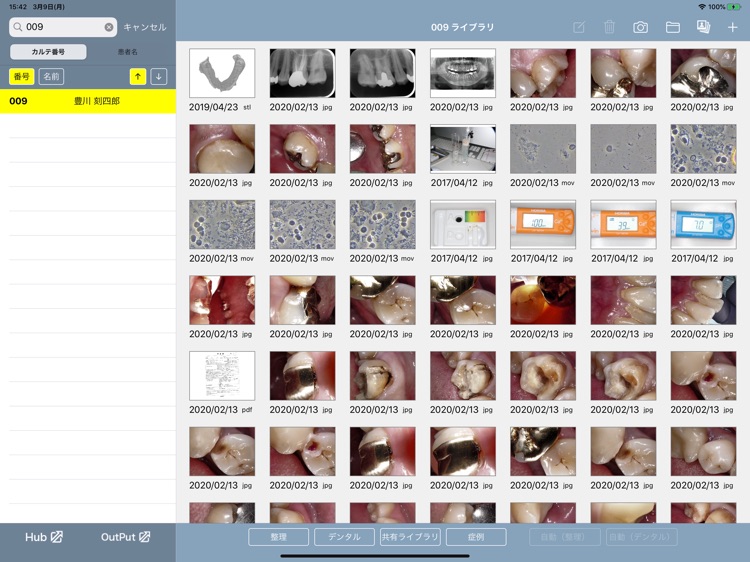This screenshot has height=562, width=750.
Task: Open the panoramic X-ray thumbnail
Action: [463, 73]
